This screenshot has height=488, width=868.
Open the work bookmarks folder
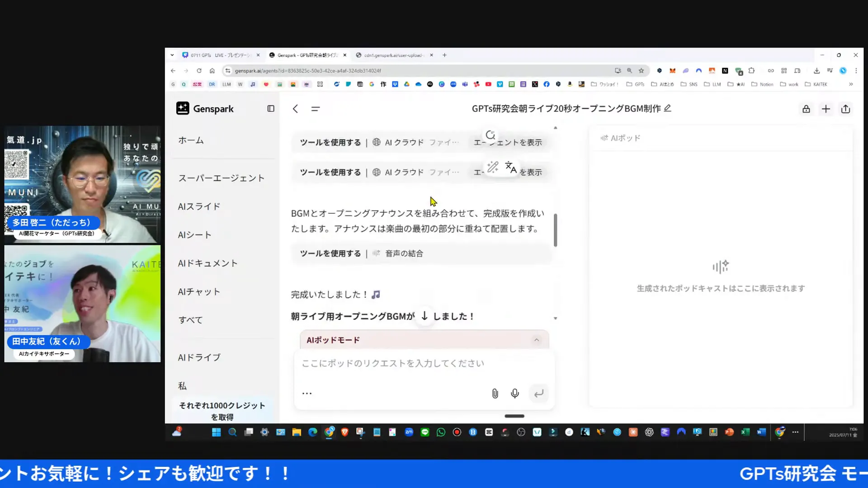pyautogui.click(x=789, y=84)
